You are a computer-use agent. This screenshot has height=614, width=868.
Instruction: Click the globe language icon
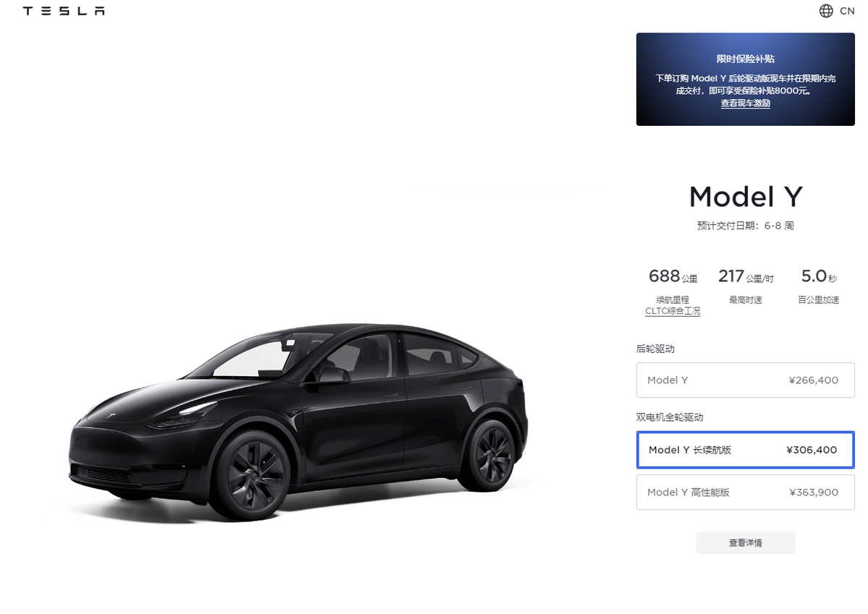coord(825,11)
